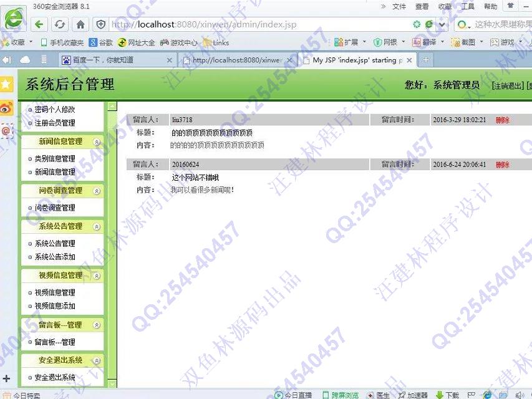
Task: Open 视频信息添加 menu item
Action: click(x=55, y=305)
